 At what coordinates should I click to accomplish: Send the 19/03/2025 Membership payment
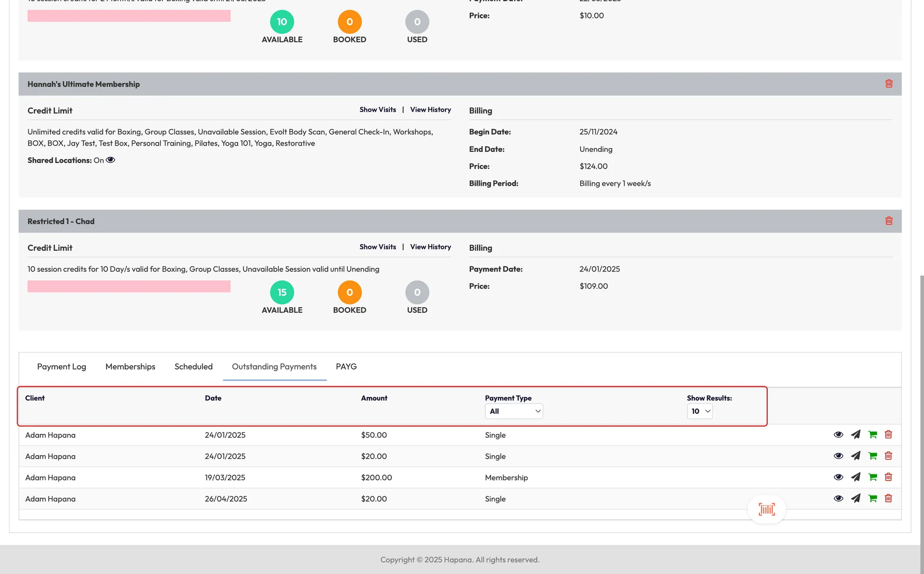pos(855,477)
